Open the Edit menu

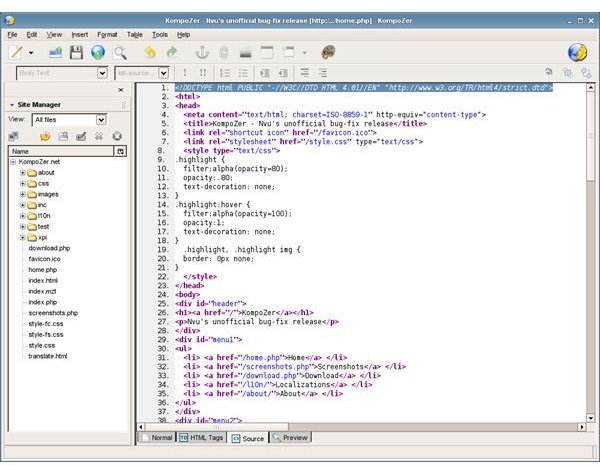[32, 35]
